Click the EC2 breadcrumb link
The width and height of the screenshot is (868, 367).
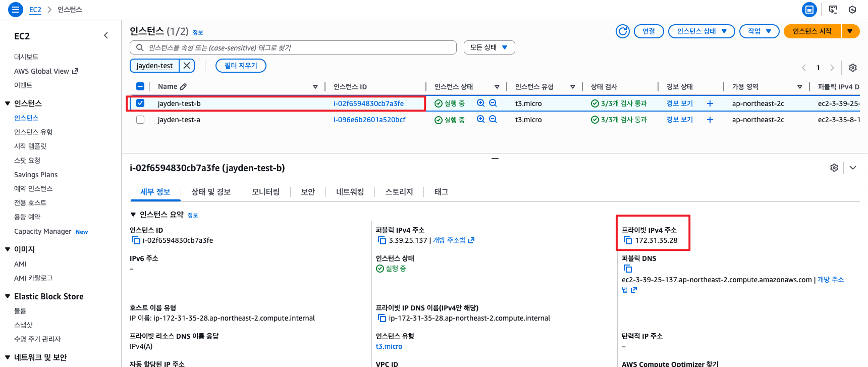35,10
